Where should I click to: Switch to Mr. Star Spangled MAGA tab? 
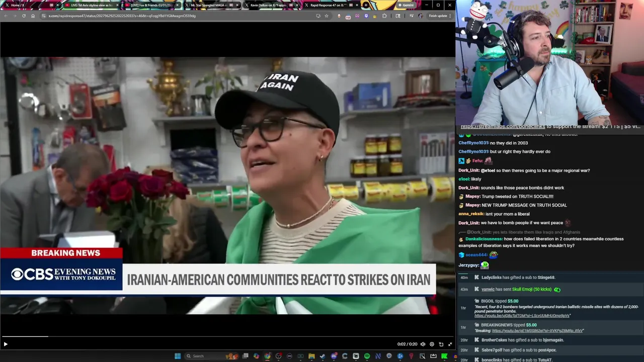pyautogui.click(x=211, y=5)
